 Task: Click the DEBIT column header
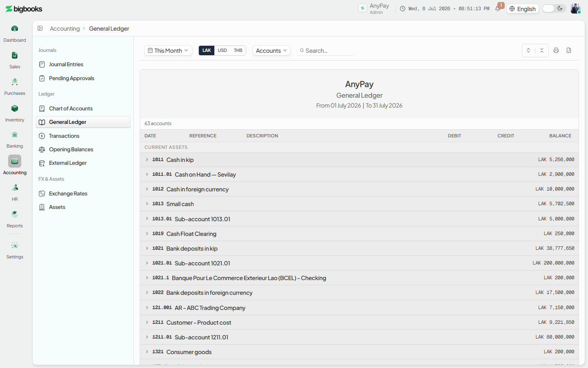click(454, 136)
